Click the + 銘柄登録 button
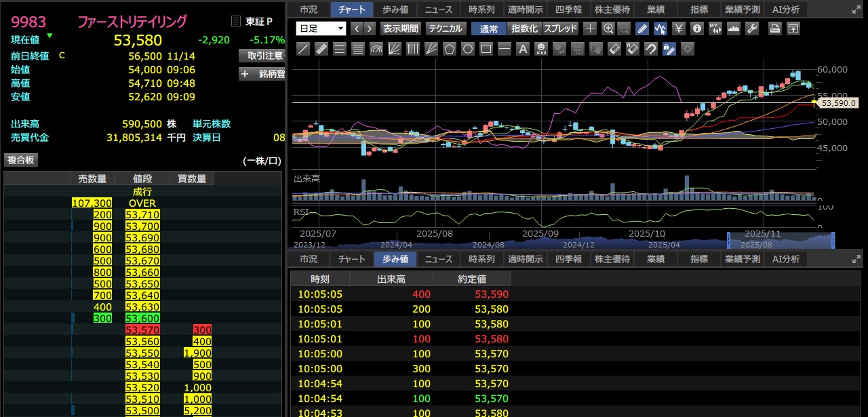The width and height of the screenshot is (868, 417). point(262,74)
